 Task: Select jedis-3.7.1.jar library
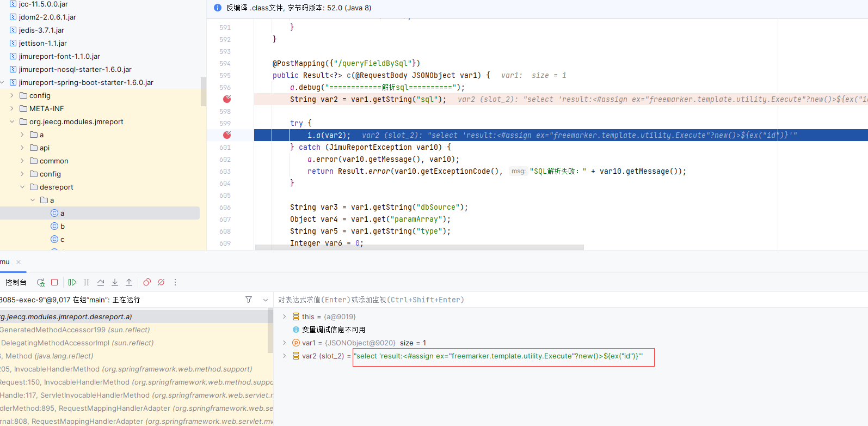[x=41, y=30]
